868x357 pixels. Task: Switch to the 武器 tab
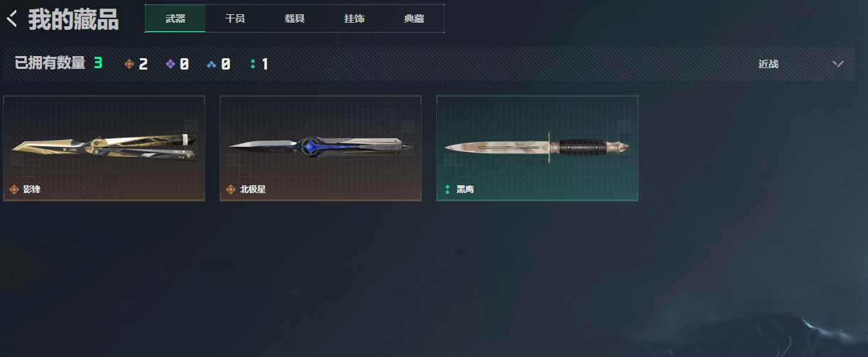(x=175, y=18)
